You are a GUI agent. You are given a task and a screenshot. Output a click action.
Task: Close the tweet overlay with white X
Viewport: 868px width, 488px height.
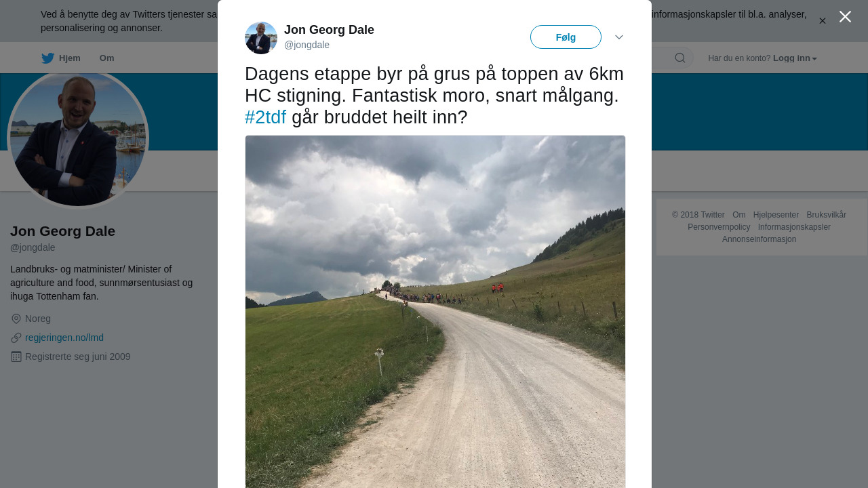(x=845, y=17)
